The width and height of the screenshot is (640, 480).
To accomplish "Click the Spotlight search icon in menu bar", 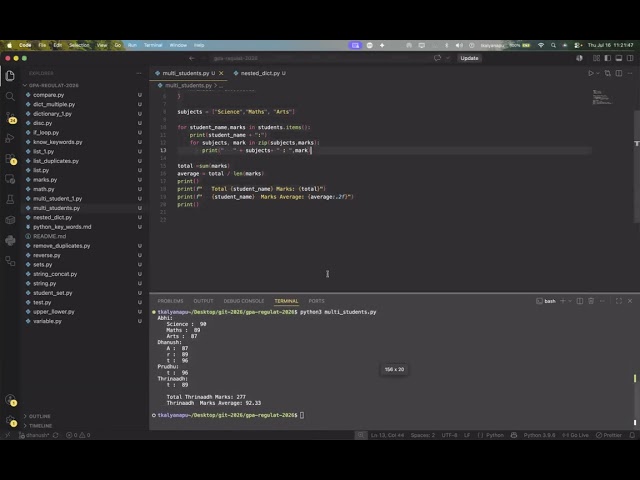I will (x=553, y=45).
